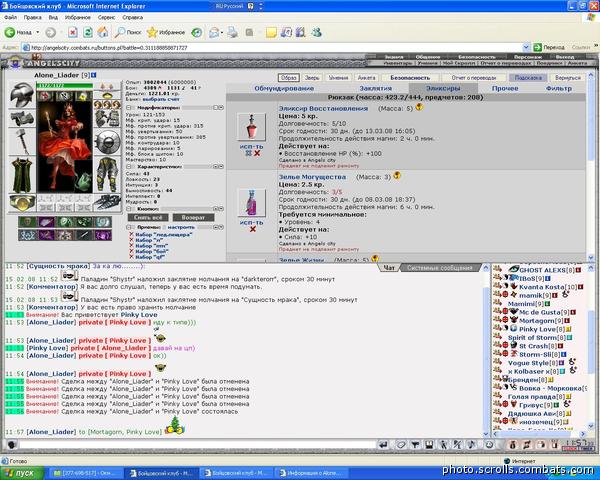Image resolution: width=600 pixels, height=480 pixels.
Task: Click the save chat floppy icon
Action: (x=429, y=445)
